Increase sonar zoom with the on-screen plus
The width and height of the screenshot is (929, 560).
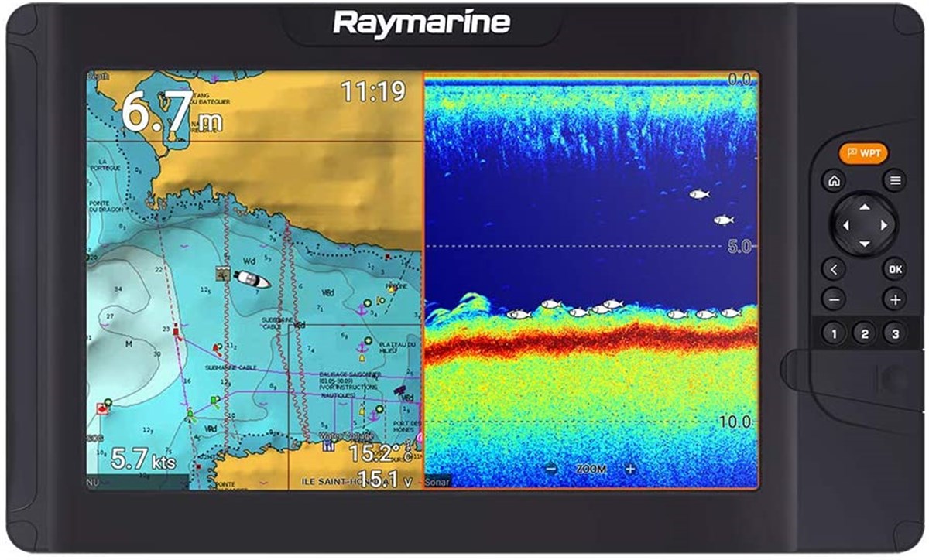pos(629,469)
